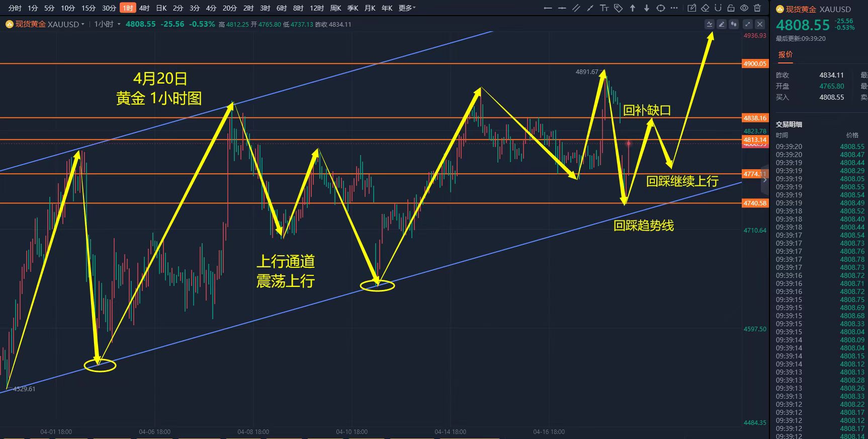This screenshot has width=868, height=439.
Task: Click the pencil drawing toolbar button
Action: click(722, 24)
